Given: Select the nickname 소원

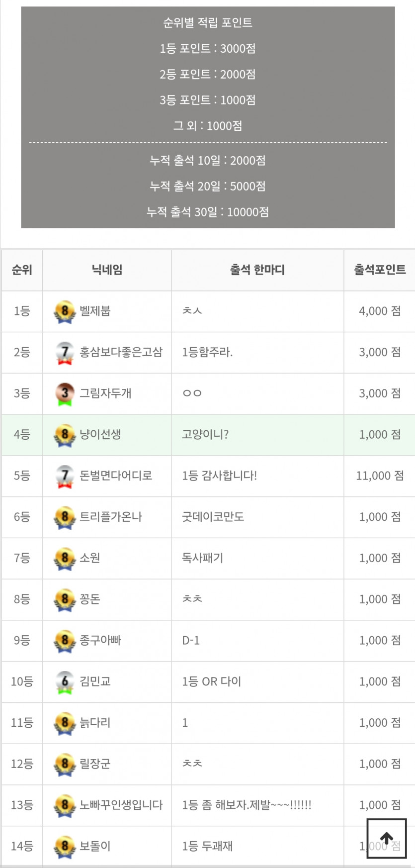Looking at the screenshot, I should (x=90, y=558).
